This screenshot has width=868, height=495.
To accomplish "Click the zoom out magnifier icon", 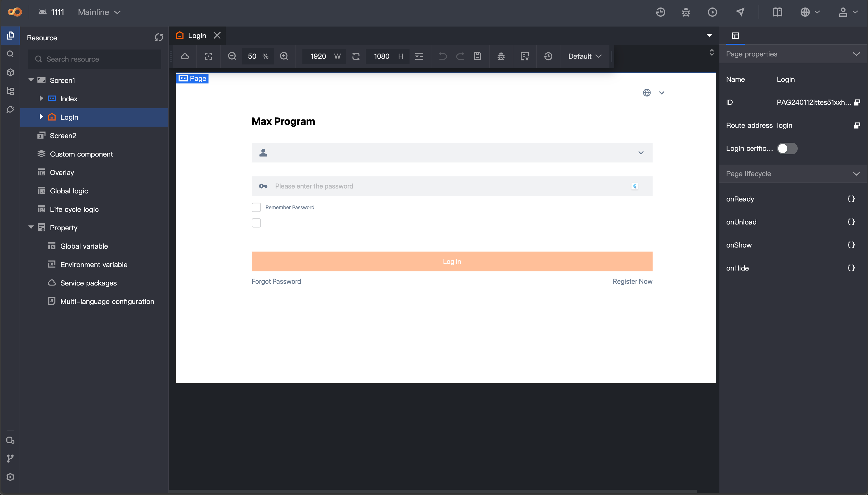I will [232, 56].
